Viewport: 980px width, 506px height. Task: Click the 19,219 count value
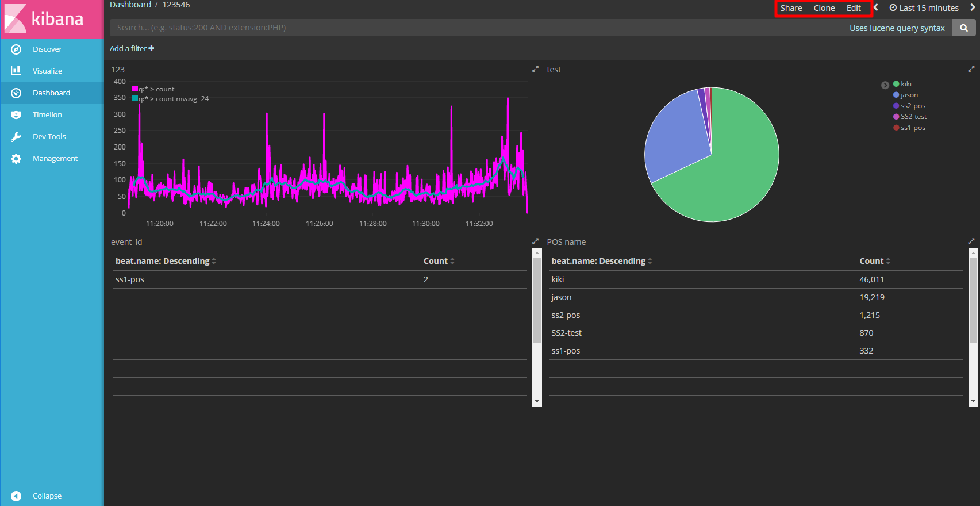[871, 297]
